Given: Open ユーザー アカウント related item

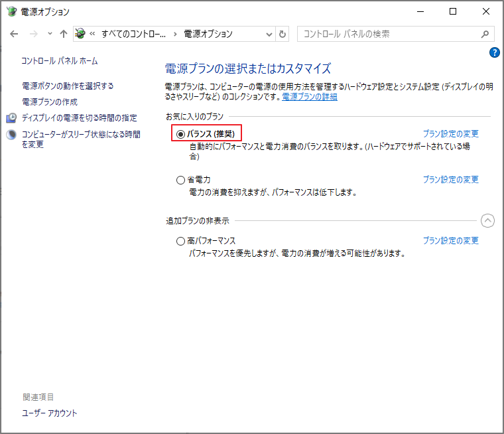Looking at the screenshot, I should pyautogui.click(x=50, y=413).
